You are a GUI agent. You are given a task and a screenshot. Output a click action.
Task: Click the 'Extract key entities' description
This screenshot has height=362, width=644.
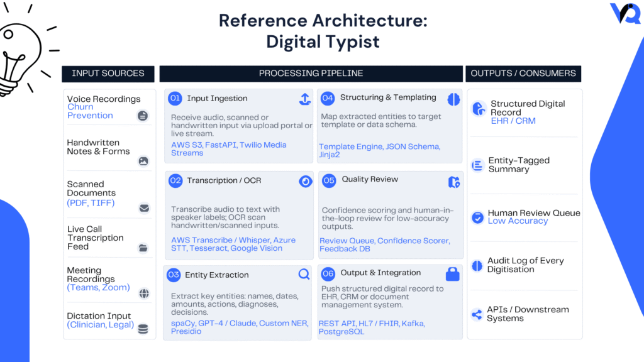[x=235, y=304]
